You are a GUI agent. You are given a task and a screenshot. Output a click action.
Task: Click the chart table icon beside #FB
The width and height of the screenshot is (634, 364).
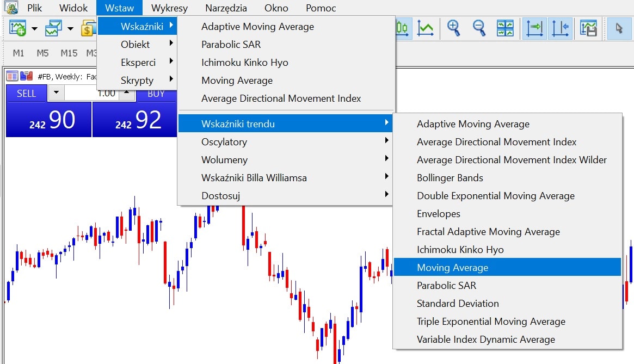click(x=12, y=76)
